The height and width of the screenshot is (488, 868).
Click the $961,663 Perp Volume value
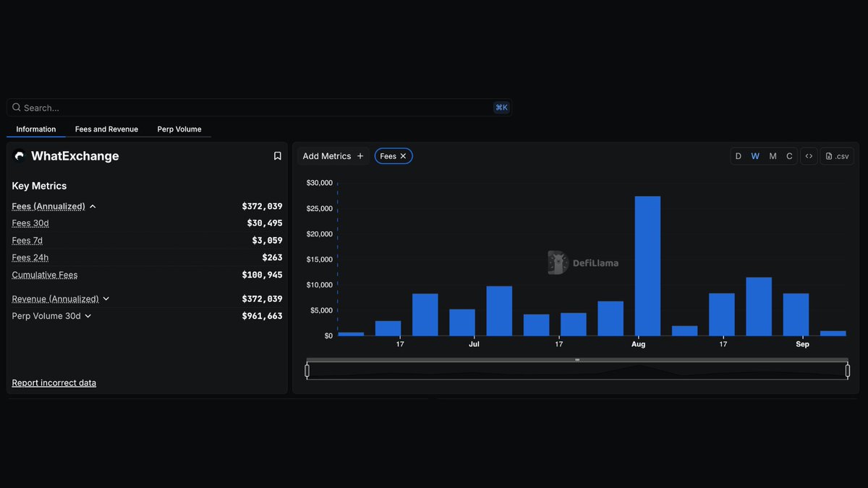point(262,316)
